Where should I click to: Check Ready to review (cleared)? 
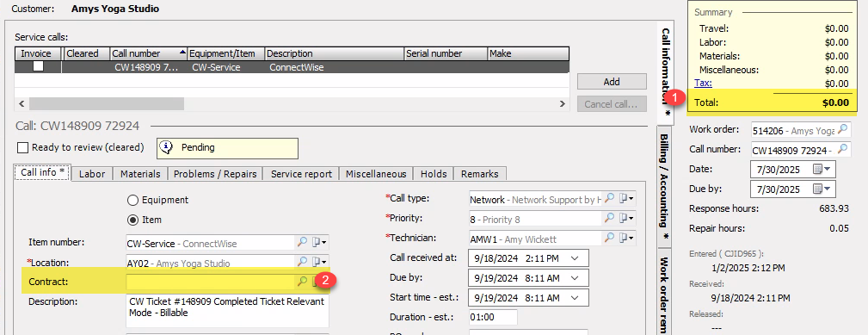click(x=22, y=148)
